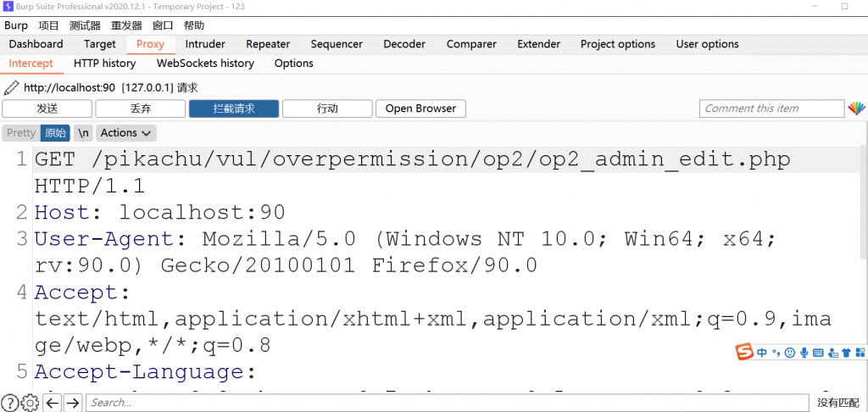Click the Accept-Language header name
This screenshot has width=868, height=412.
(x=139, y=371)
